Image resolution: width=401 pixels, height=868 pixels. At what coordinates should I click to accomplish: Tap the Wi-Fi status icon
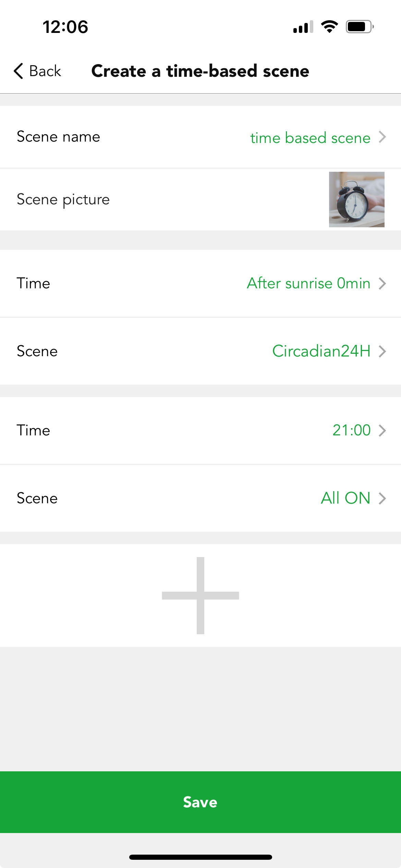pos(329,27)
